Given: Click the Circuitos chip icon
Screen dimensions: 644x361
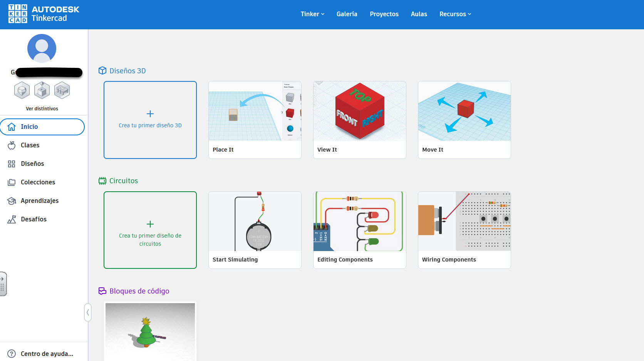Looking at the screenshot, I should click(x=102, y=181).
